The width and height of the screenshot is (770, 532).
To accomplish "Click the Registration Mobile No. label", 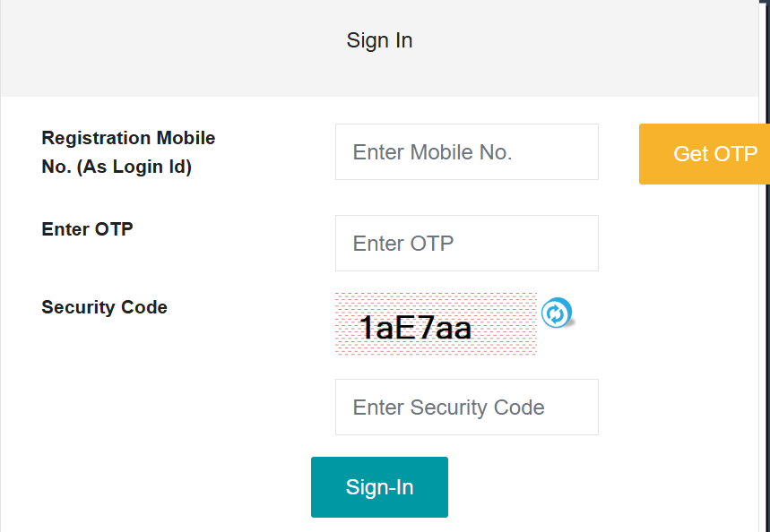I will pos(128,152).
